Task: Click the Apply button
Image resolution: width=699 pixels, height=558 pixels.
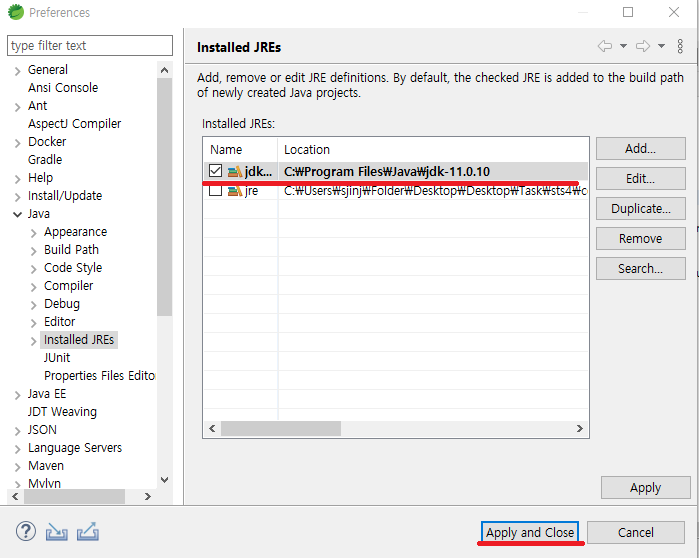Action: [646, 488]
